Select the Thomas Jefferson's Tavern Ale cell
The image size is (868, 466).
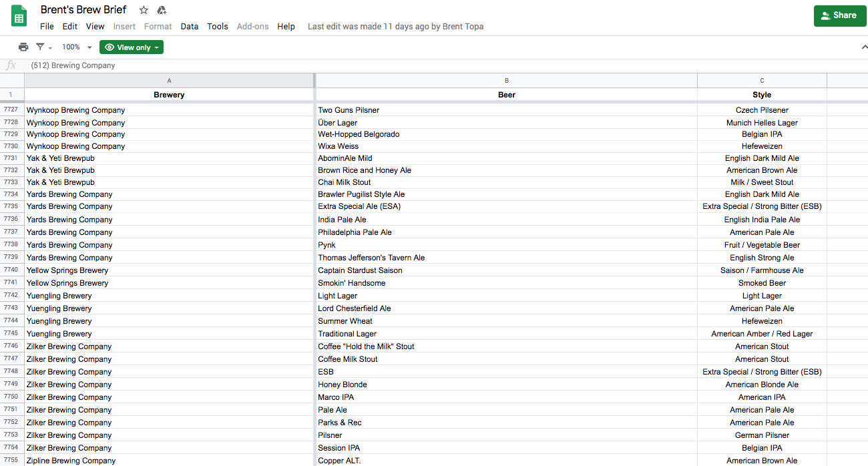tap(505, 258)
